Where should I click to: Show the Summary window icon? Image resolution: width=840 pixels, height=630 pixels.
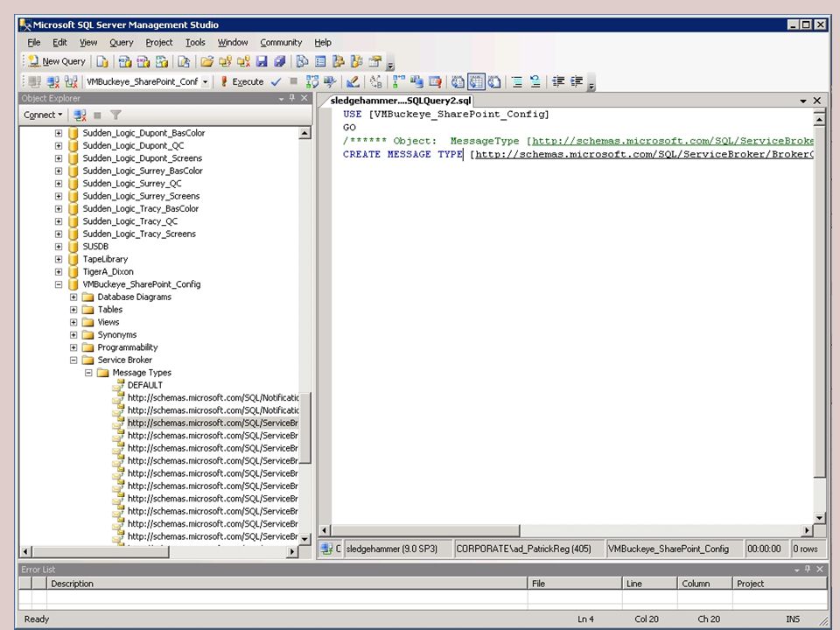(x=320, y=61)
